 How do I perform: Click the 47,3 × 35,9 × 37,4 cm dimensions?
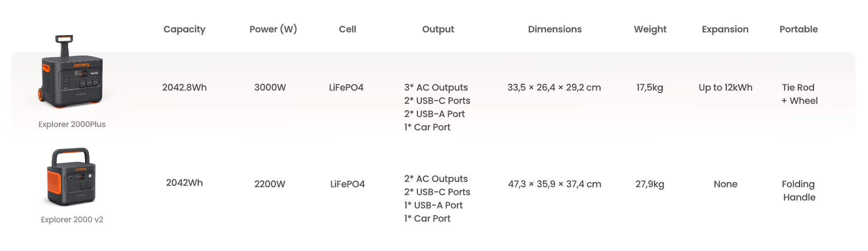555,184
